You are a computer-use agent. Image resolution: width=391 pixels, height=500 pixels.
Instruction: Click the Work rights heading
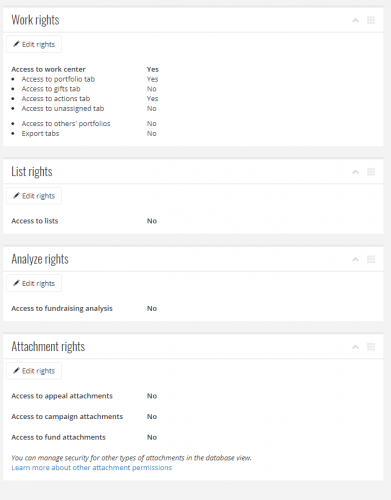pos(35,20)
